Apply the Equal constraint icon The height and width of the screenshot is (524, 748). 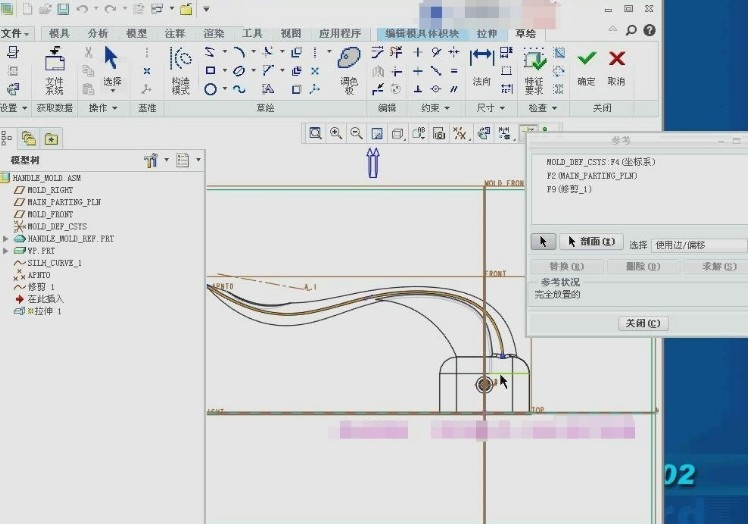454,71
